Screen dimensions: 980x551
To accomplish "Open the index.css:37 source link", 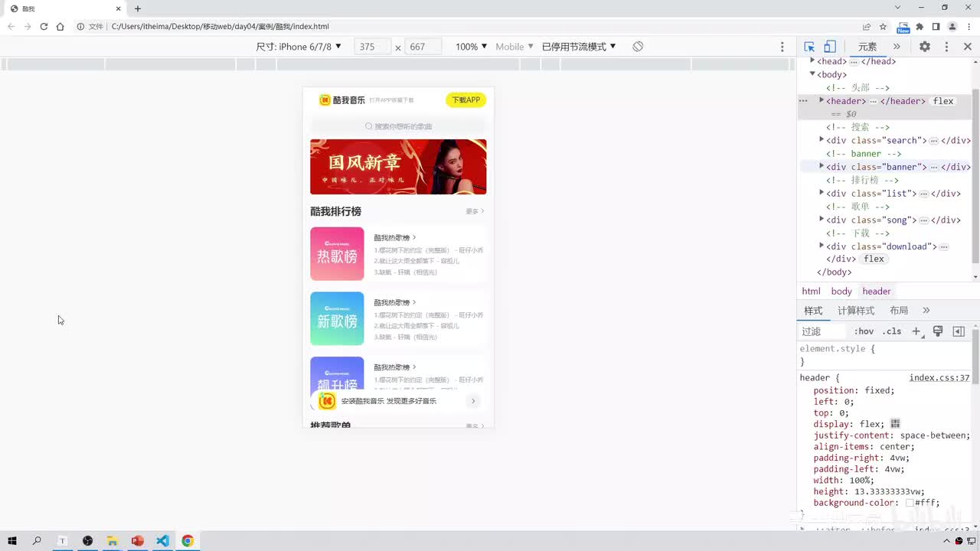I will pyautogui.click(x=939, y=378).
